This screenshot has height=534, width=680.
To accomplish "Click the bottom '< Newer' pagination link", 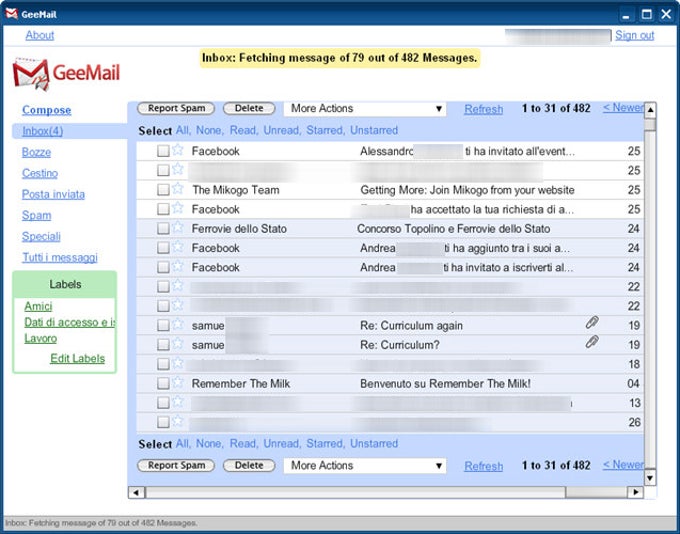I will (623, 465).
